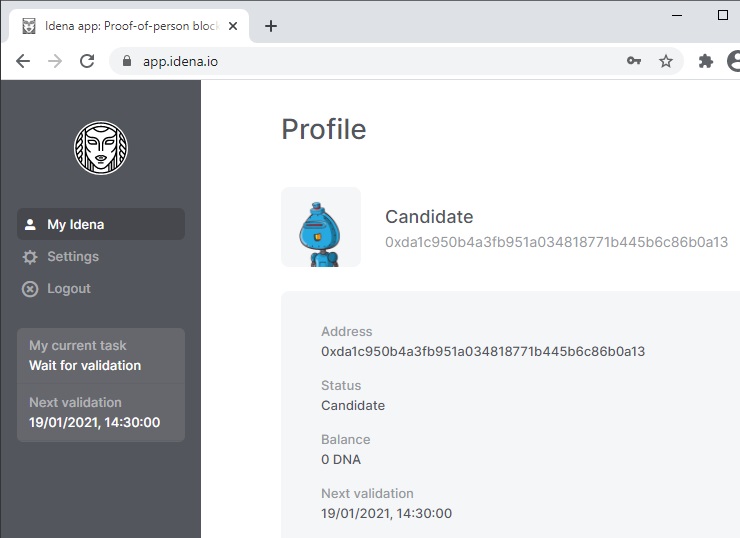This screenshot has width=740, height=538.
Task: Click the Idena face logo in sidebar
Action: coord(101,148)
